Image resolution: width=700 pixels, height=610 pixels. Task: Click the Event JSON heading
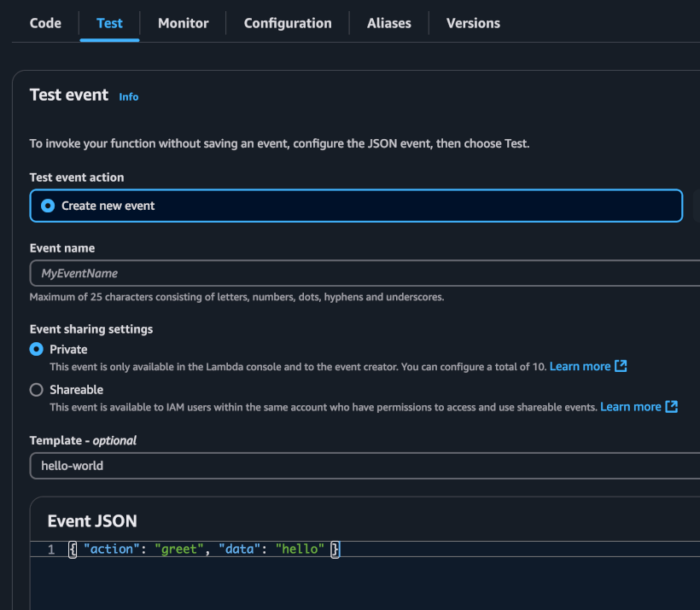[x=92, y=521]
